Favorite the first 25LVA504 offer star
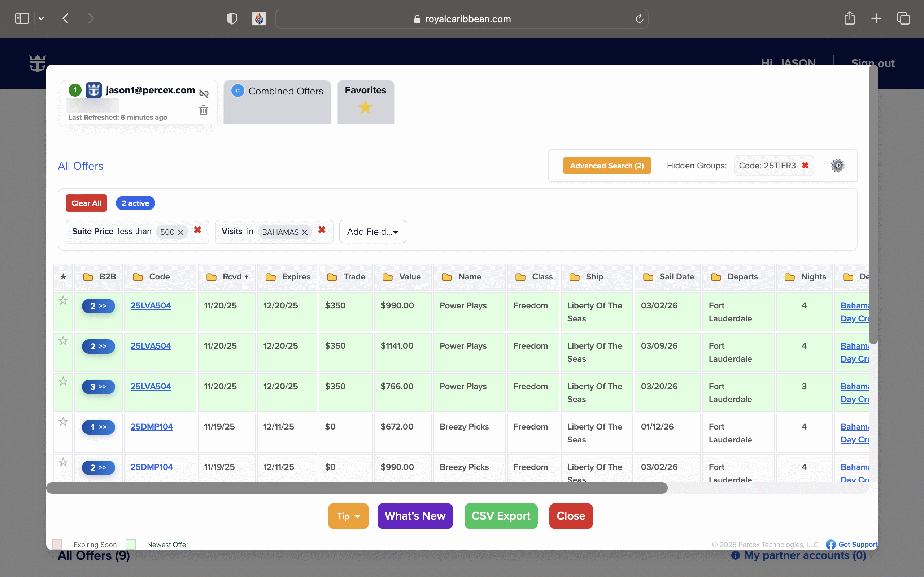The height and width of the screenshot is (577, 924). [x=63, y=301]
